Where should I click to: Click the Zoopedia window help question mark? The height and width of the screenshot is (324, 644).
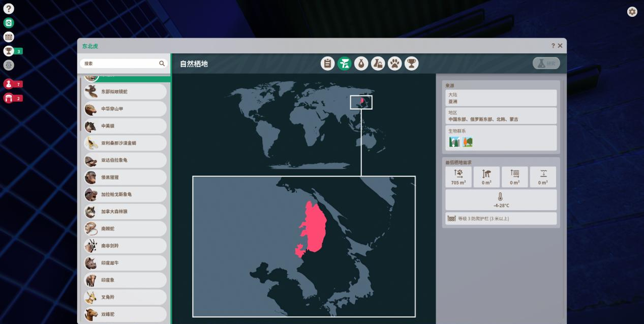click(553, 46)
